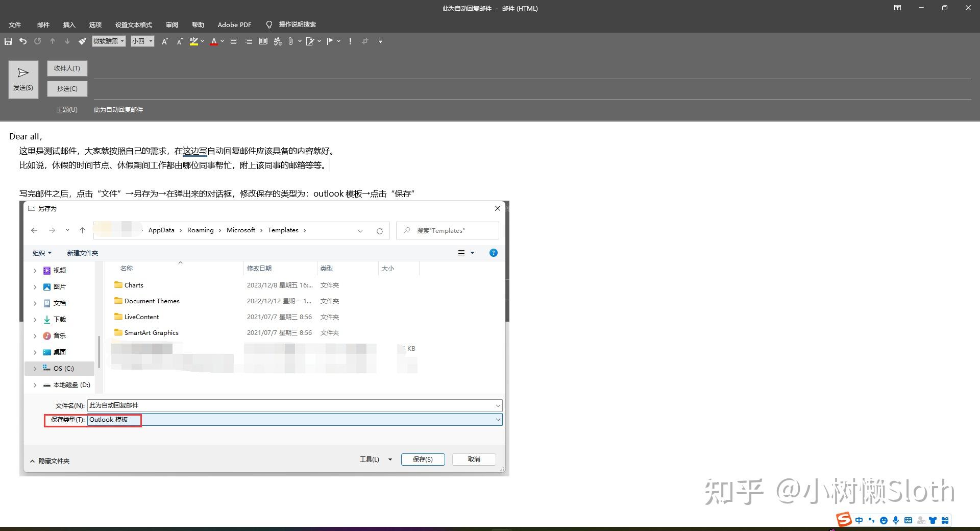Screen dimensions: 980x531
Task: Run Check Names on recipients
Action: pyautogui.click(x=278, y=41)
